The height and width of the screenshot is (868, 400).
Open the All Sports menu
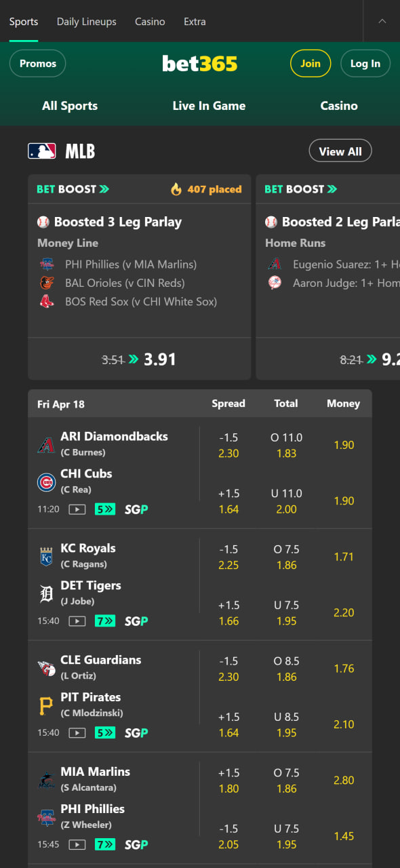coord(70,106)
